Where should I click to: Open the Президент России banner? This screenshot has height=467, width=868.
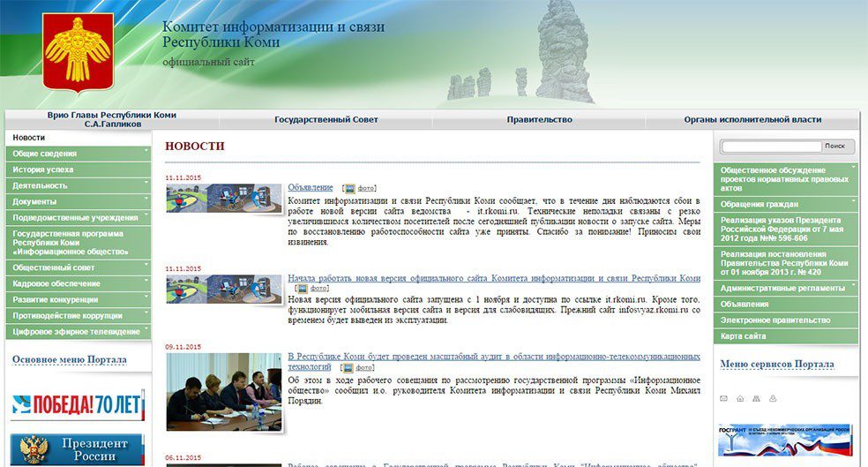[78, 449]
